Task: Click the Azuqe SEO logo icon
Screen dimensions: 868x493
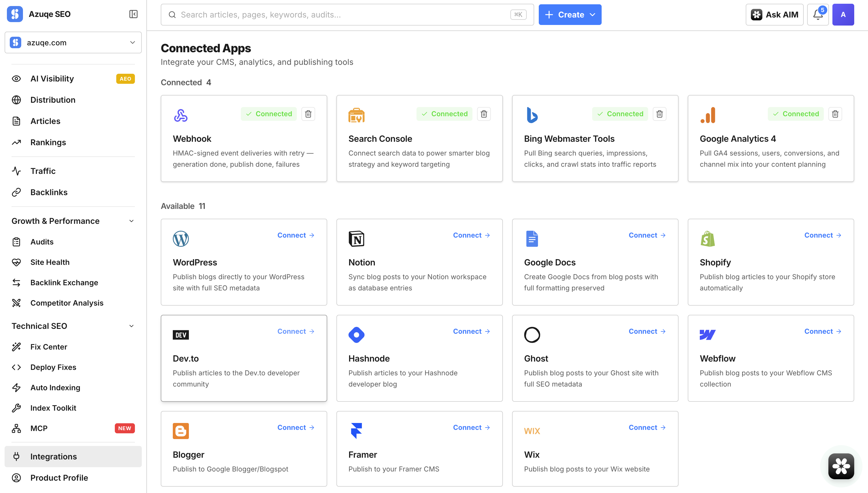Action: pos(15,14)
